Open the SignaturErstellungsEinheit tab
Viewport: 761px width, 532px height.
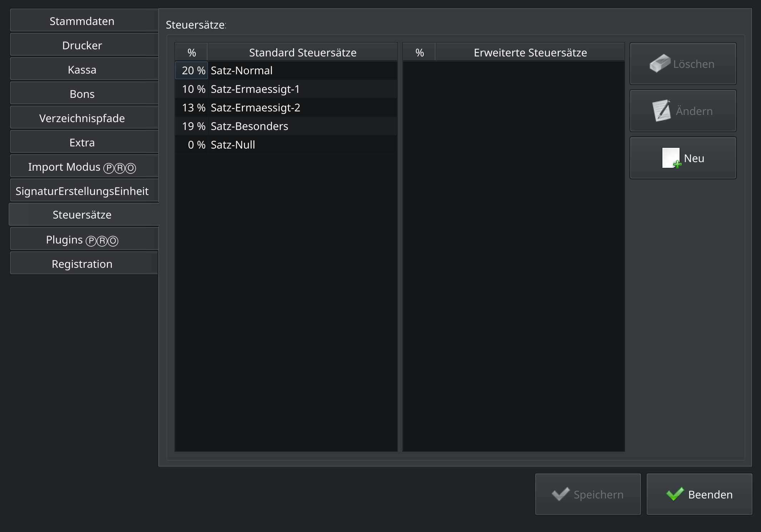(x=84, y=191)
